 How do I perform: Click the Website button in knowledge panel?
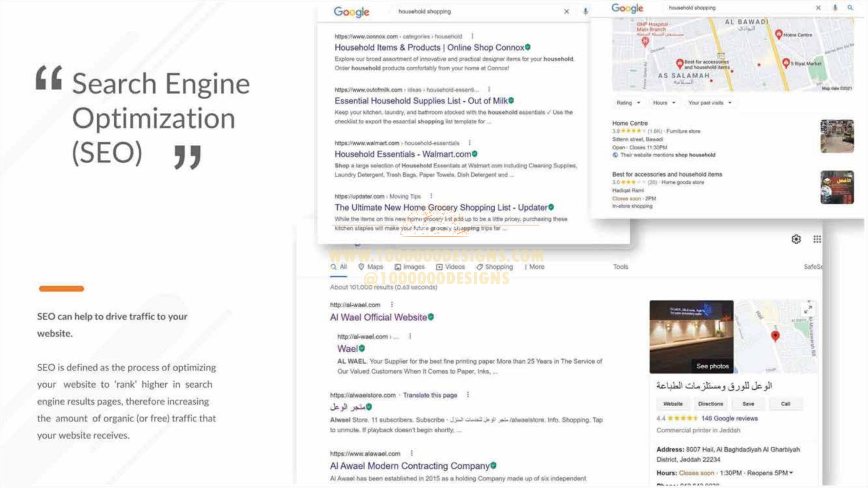click(x=673, y=404)
